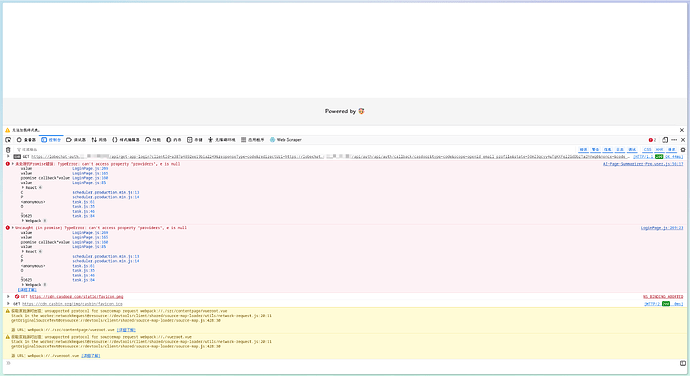Toggle the 警告 warnings filter
Image resolution: width=690 pixels, height=376 pixels.
pos(595,150)
